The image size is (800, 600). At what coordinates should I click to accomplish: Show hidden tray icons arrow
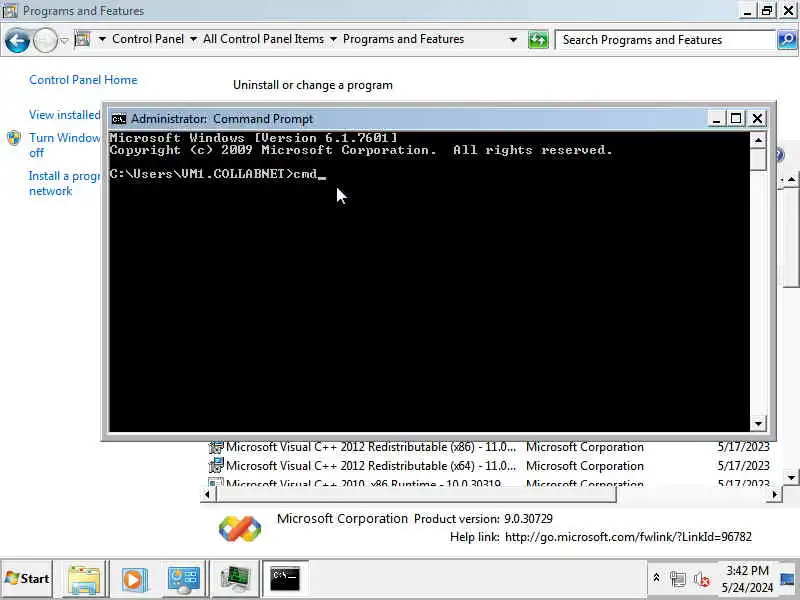pos(657,578)
